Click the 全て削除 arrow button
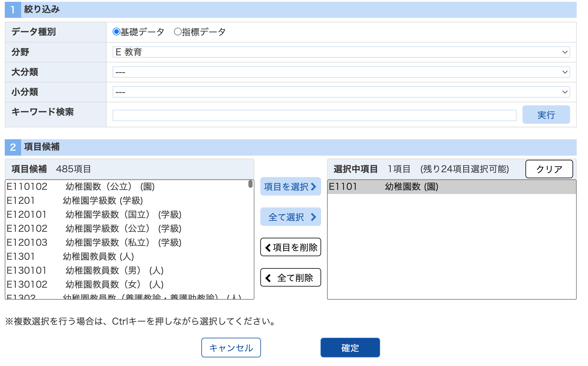Image resolution: width=588 pixels, height=366 pixels. tap(290, 278)
